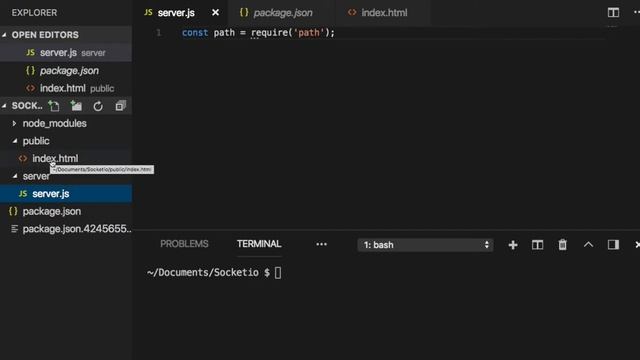Click the 'path' string in require call
The width and height of the screenshot is (640, 360).
[309, 33]
